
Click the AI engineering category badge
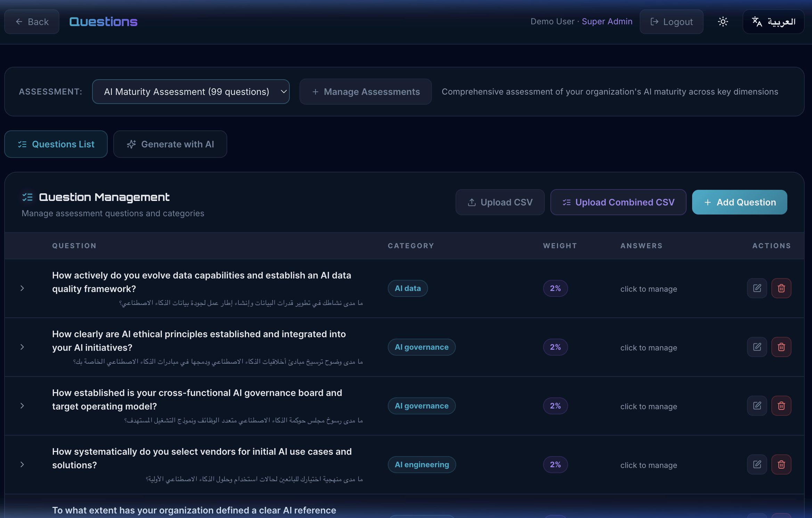[422, 464]
